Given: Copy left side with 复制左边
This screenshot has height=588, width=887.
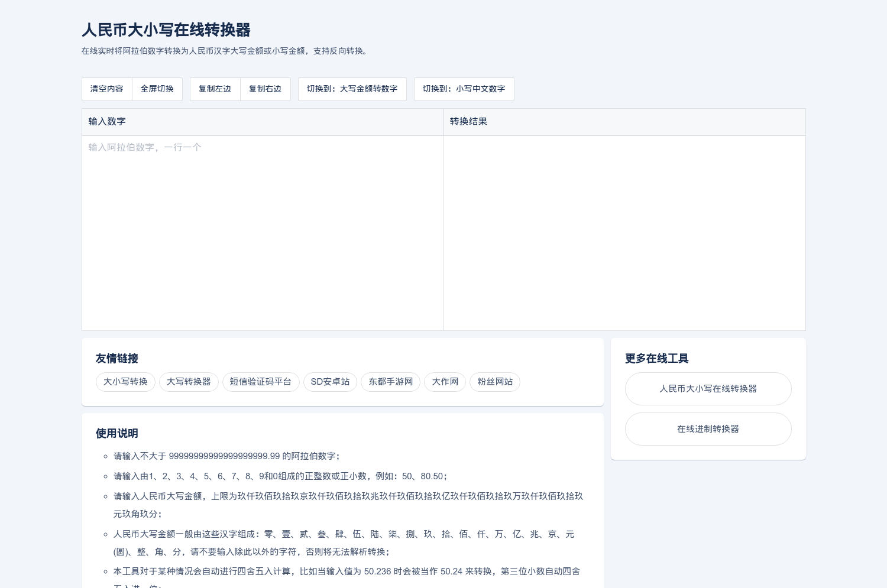Looking at the screenshot, I should (x=215, y=89).
